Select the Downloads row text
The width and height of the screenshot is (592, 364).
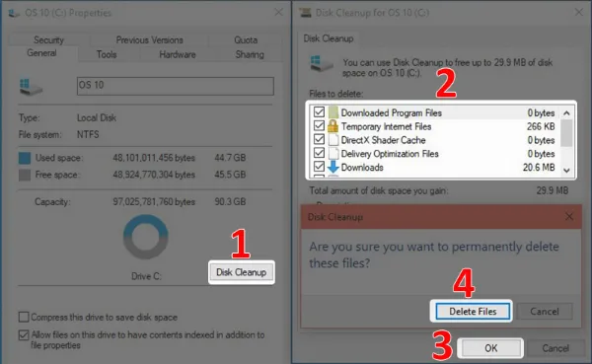coord(362,168)
